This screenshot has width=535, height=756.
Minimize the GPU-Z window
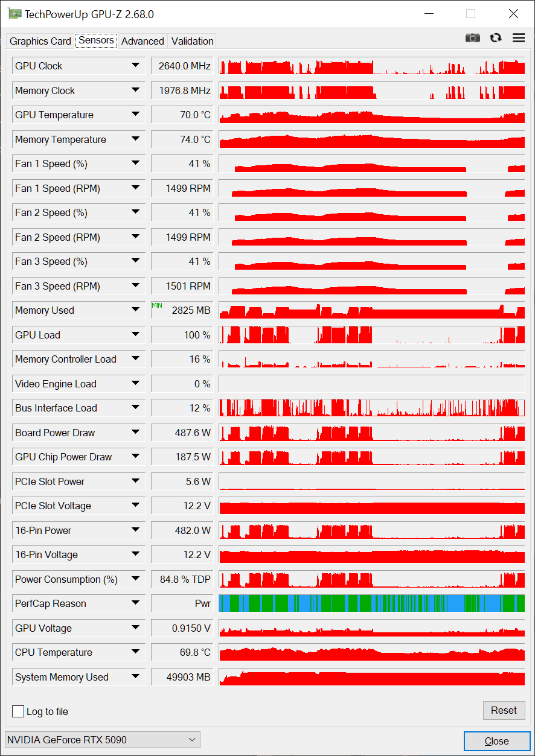pos(429,13)
